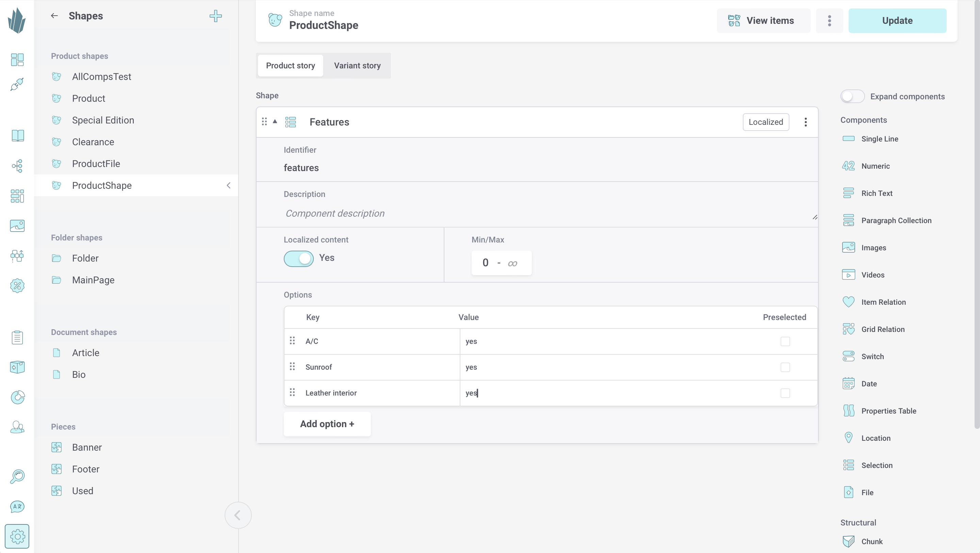Enable the Expand components toggle

coord(852,96)
